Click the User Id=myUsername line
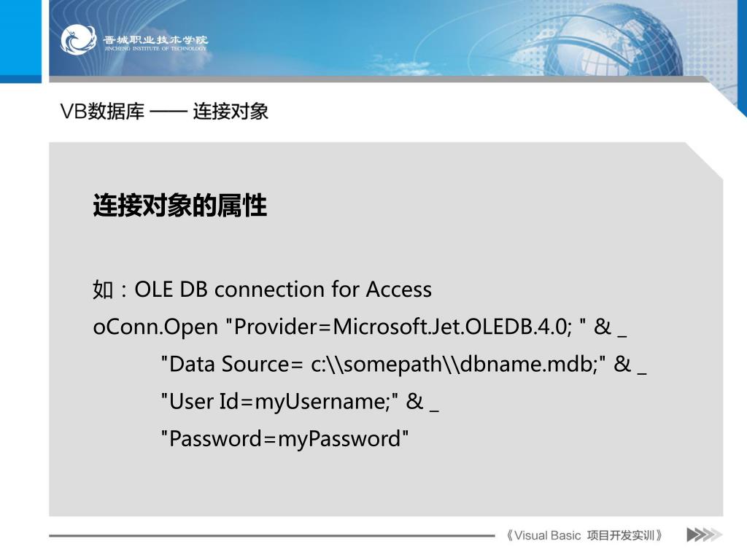Screen dimensions: 747x560 300,402
